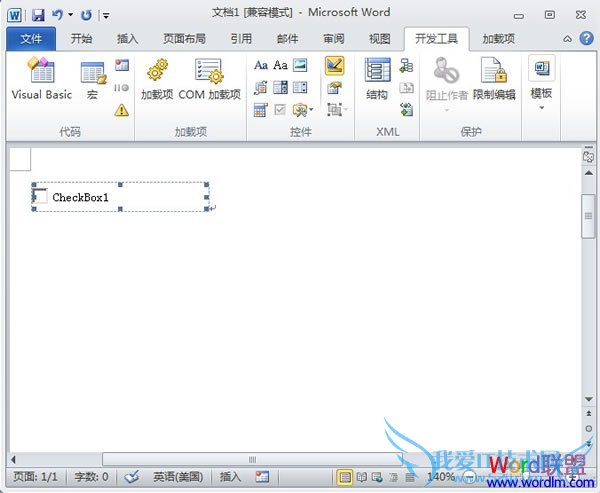Open control Properties icon
This screenshot has height=493, width=600.
pyautogui.click(x=334, y=88)
